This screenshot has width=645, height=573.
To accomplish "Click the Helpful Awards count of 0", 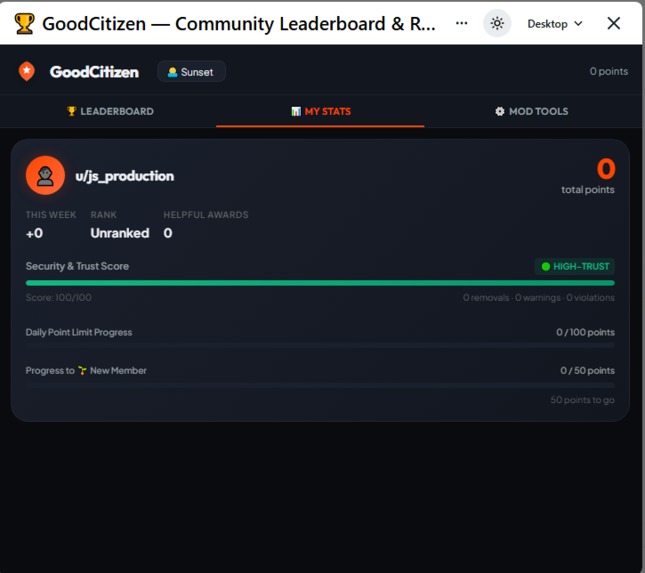I will coord(168,233).
